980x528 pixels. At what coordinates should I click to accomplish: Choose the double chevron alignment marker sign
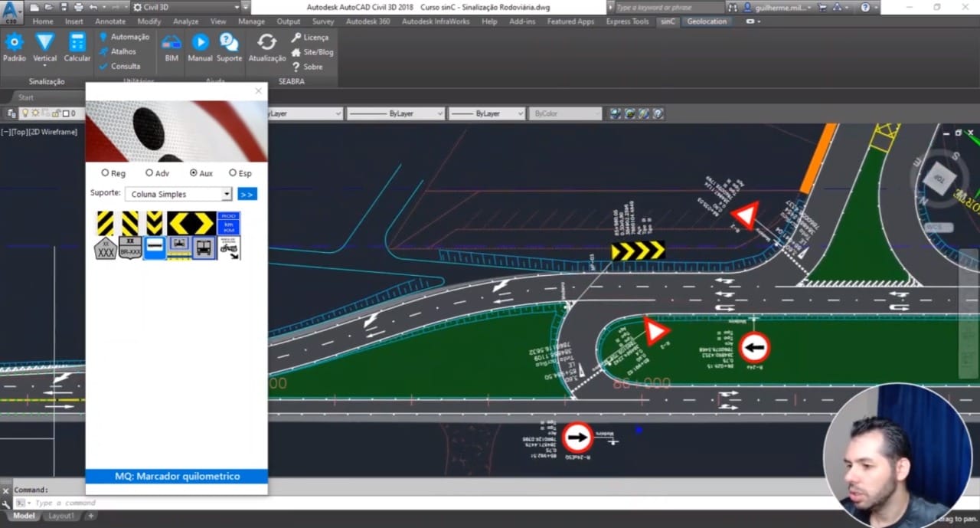click(191, 223)
